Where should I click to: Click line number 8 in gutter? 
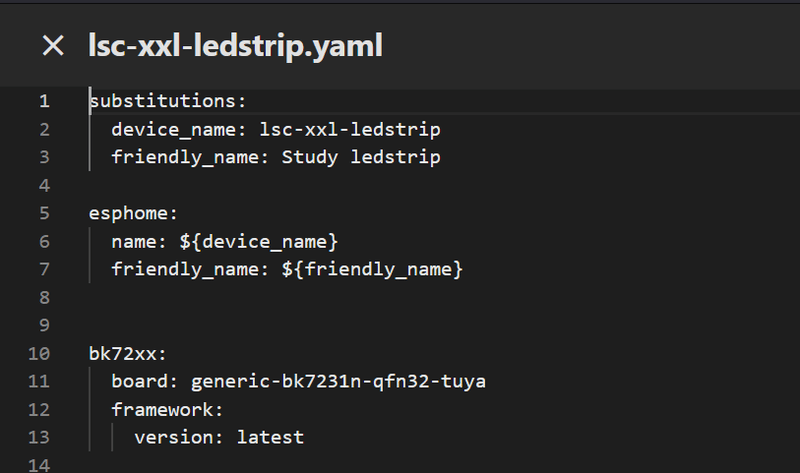(43, 297)
